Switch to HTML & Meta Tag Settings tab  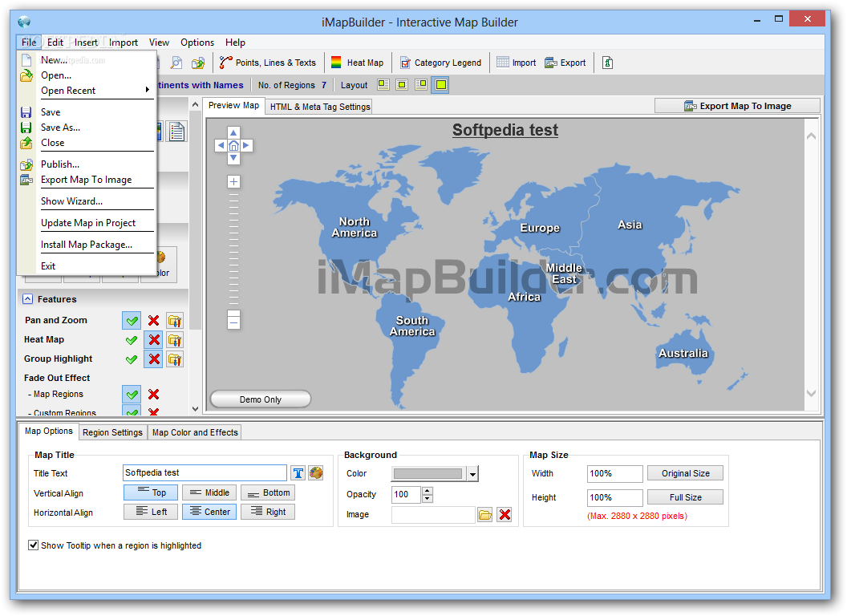pyautogui.click(x=320, y=107)
